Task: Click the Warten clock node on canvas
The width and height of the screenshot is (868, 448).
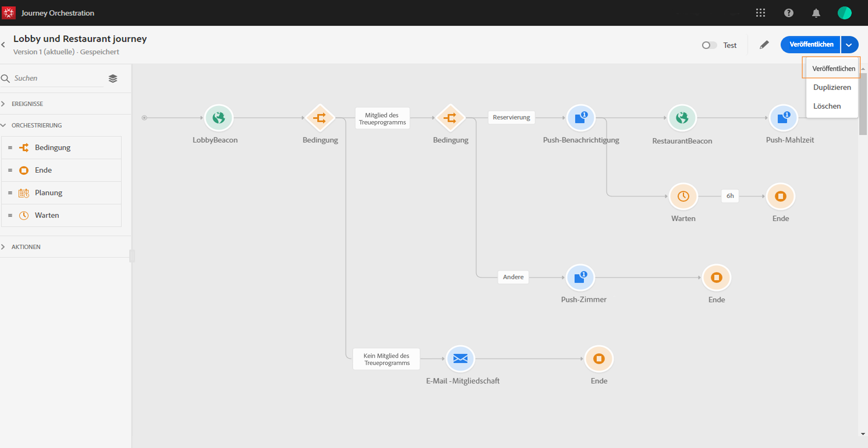Action: [x=683, y=197]
